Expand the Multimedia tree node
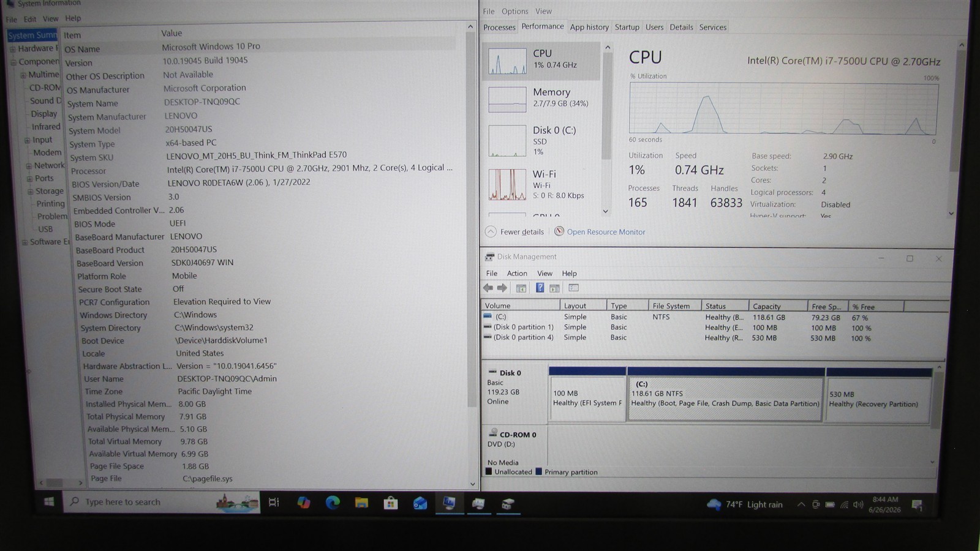Screen dimensions: 980x551 click(x=23, y=75)
